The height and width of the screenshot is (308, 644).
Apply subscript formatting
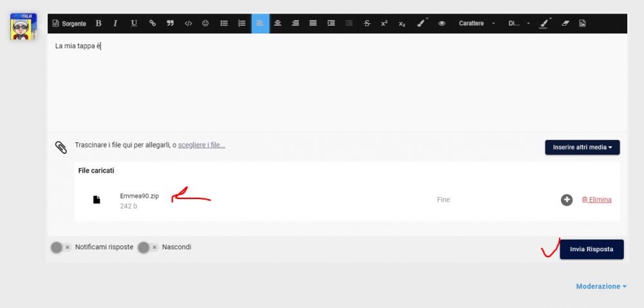pos(402,24)
